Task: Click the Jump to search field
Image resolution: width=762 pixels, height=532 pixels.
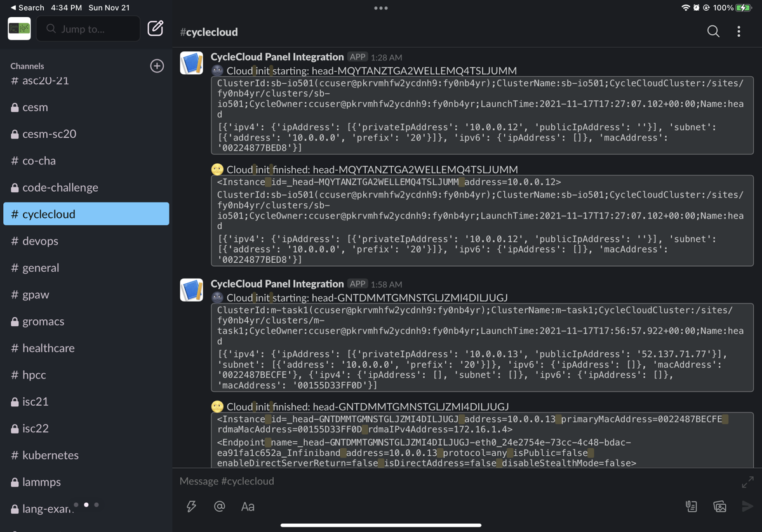Action: tap(88, 29)
